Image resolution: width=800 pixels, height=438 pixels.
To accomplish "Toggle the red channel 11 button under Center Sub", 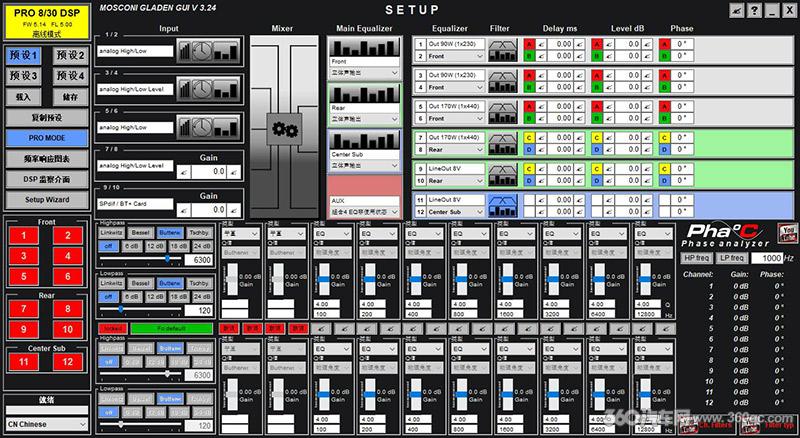I will point(23,362).
